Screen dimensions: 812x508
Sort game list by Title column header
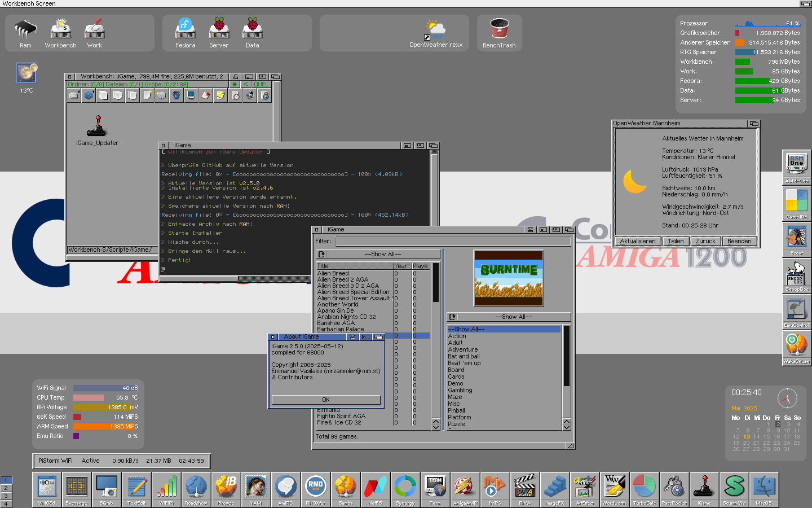point(355,266)
